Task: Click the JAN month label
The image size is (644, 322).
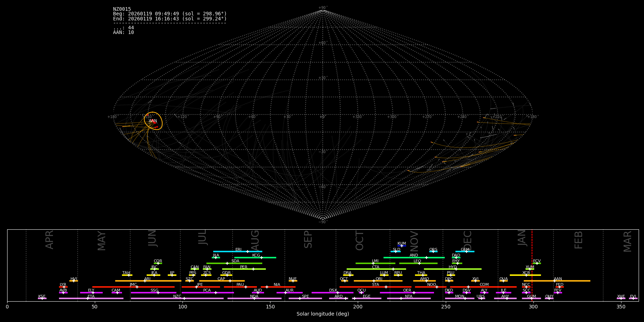Action: click(522, 238)
